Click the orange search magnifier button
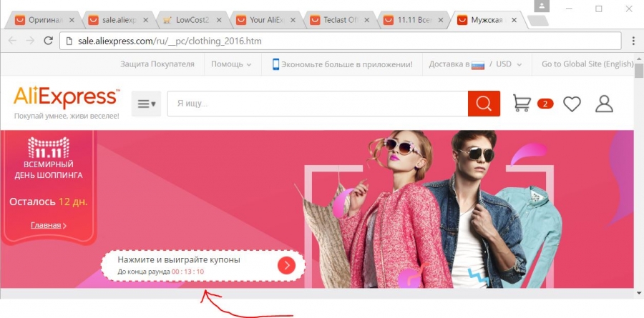 click(x=484, y=104)
